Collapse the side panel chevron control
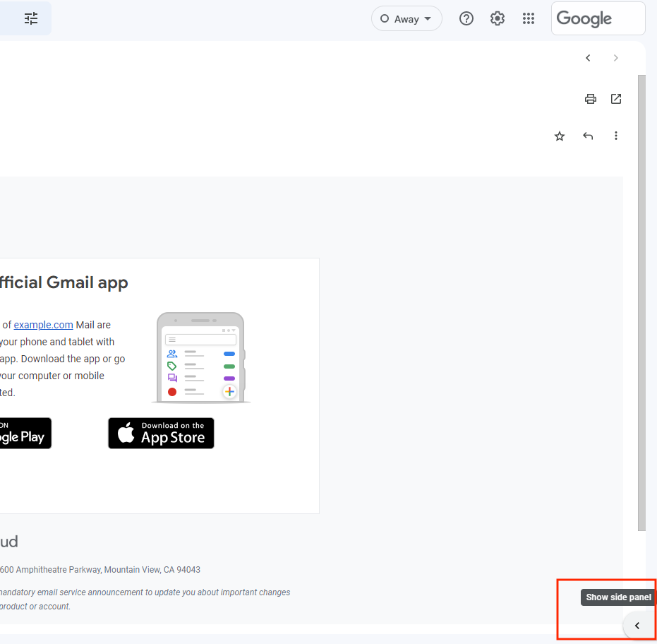Screen dimensions: 657x644 pos(638,625)
